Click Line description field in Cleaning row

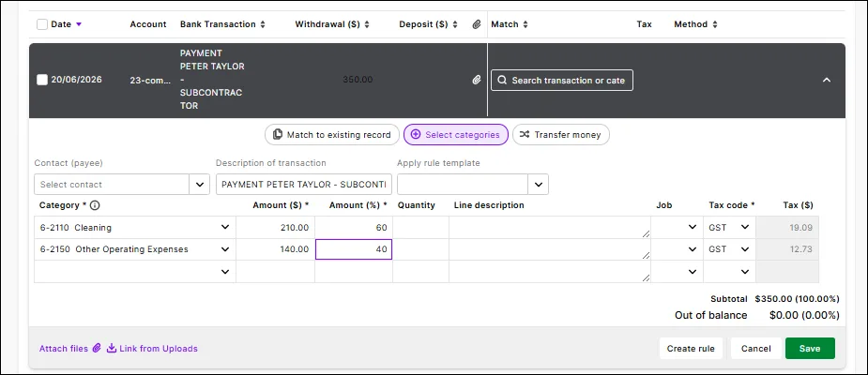[x=550, y=227]
